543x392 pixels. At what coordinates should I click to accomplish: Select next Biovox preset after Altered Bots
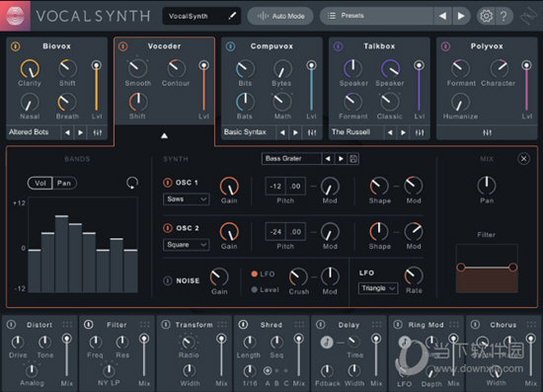pos(80,132)
